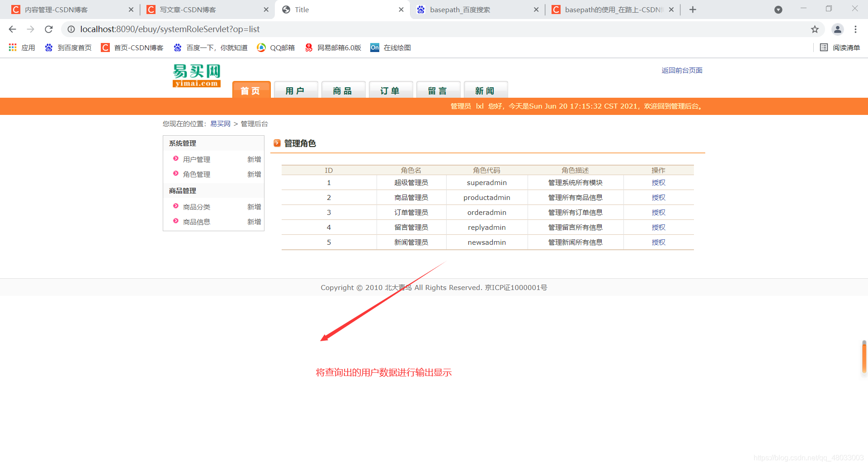The width and height of the screenshot is (868, 466).
Task: Select the 首页 navigation tab
Action: click(x=251, y=90)
